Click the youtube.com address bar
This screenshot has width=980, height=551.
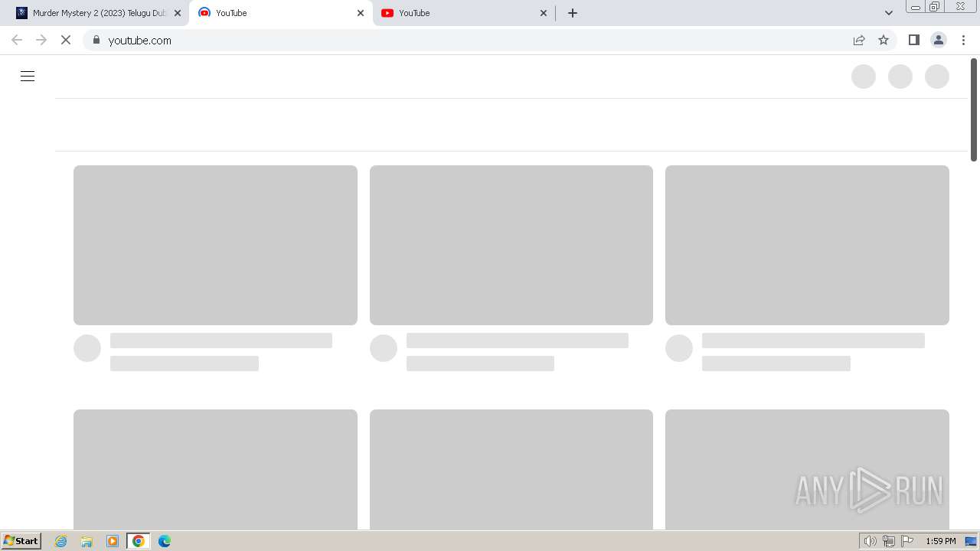click(x=490, y=40)
